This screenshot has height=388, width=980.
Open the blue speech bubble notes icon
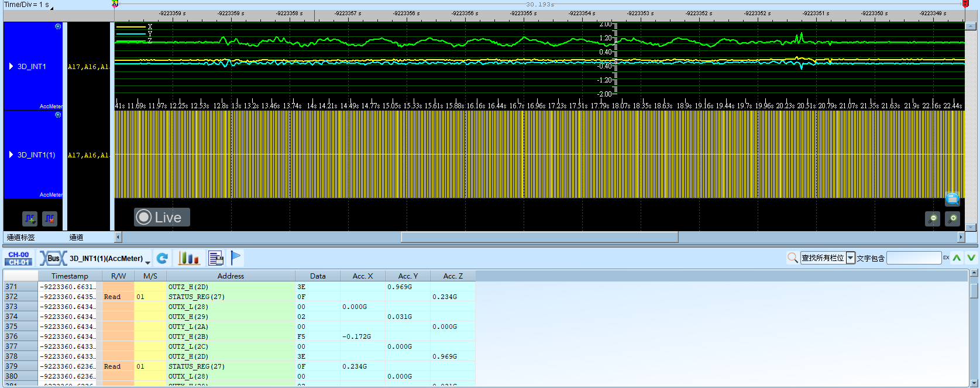coord(953,199)
